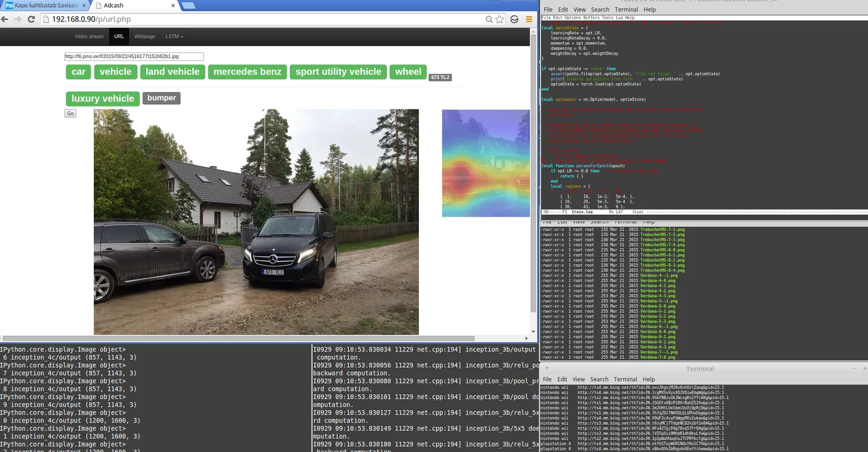Select the 'mercedes benz' tag
The width and height of the screenshot is (868, 452).
(x=247, y=72)
